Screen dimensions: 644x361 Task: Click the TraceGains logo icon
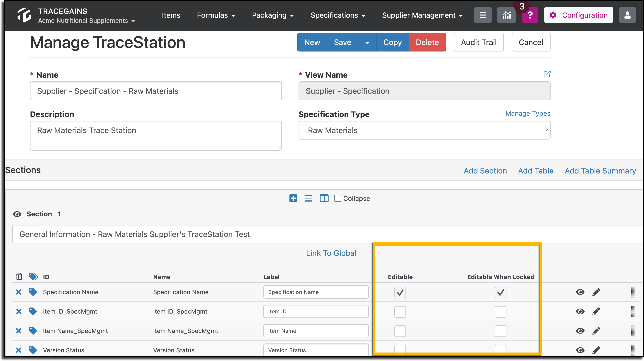(24, 15)
